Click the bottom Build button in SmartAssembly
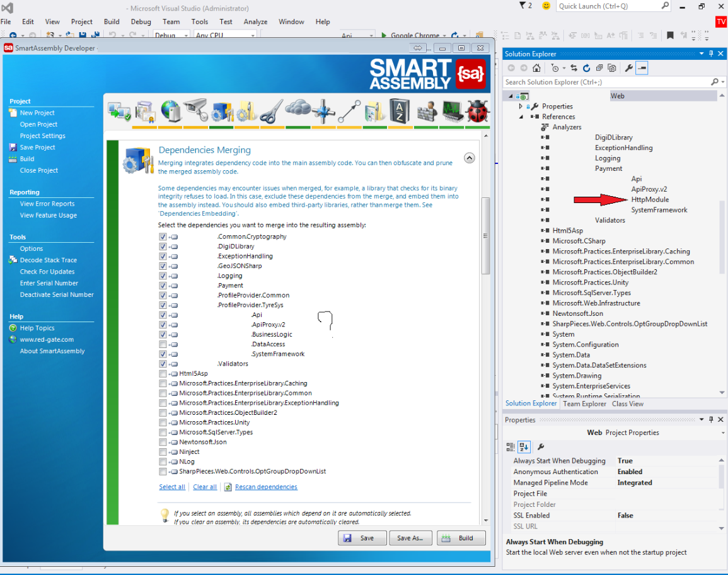This screenshot has width=728, height=575. 461,538
